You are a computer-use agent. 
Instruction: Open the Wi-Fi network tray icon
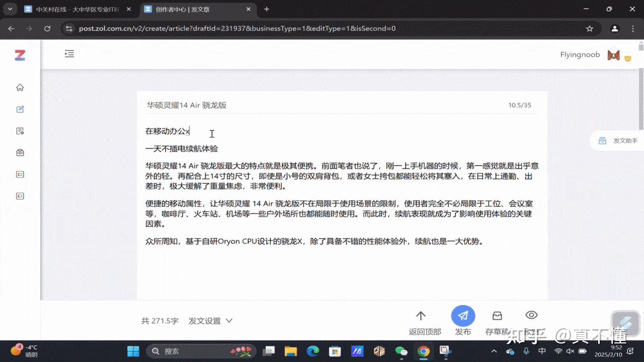click(558, 351)
